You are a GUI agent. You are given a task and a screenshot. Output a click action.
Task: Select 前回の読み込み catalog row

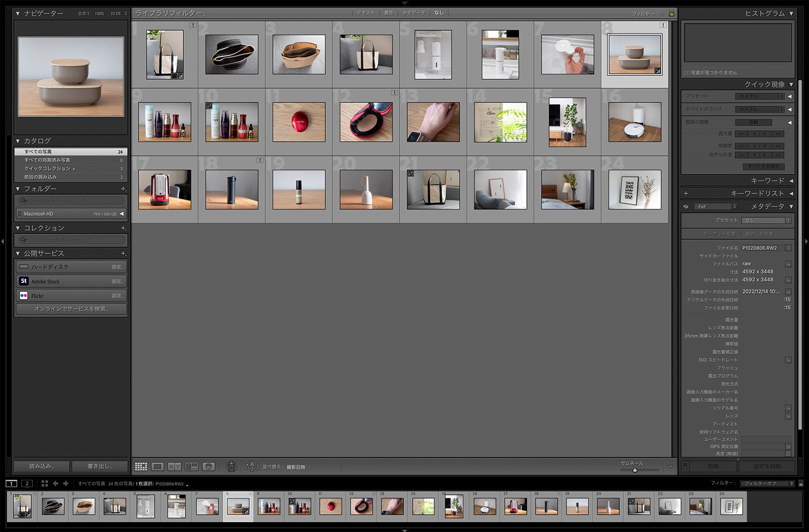71,177
